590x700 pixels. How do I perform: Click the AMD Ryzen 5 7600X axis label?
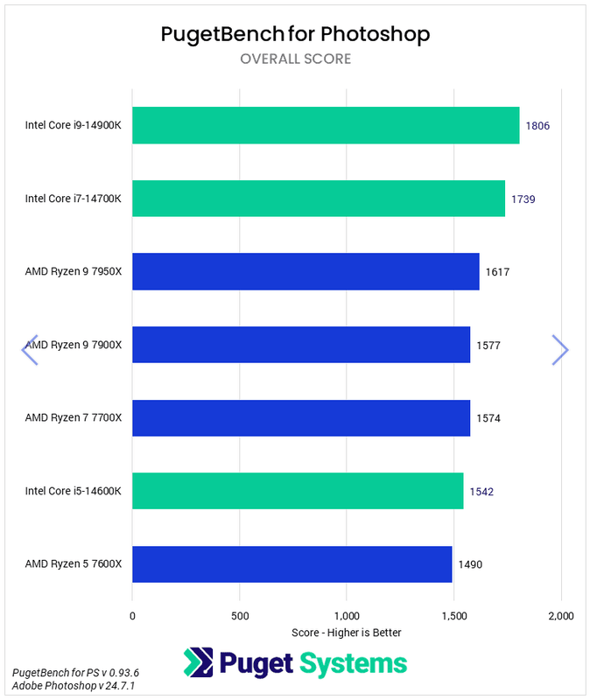[74, 564]
